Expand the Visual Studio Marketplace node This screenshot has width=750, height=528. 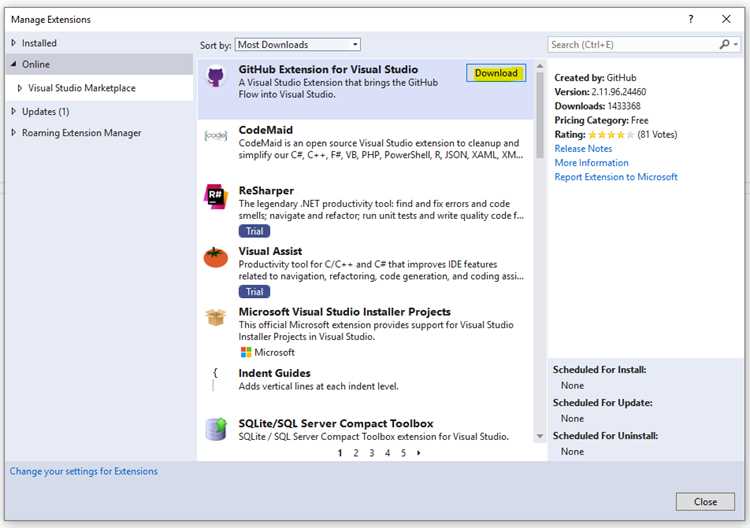pyautogui.click(x=20, y=88)
